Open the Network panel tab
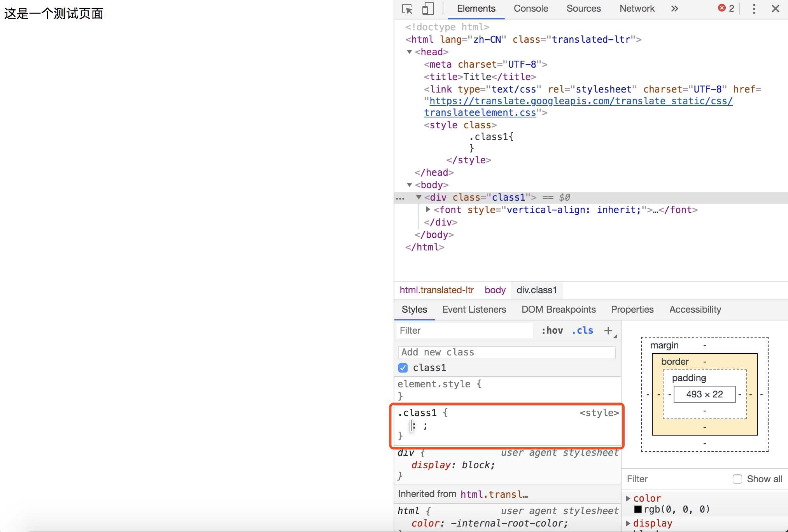Viewport: 788px width, 532px height. pyautogui.click(x=637, y=8)
